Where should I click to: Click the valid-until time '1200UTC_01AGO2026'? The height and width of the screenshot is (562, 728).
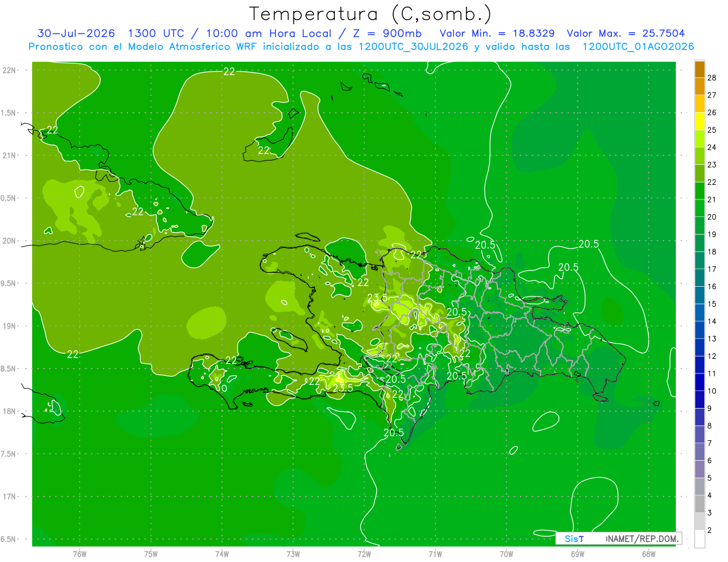[x=638, y=47]
